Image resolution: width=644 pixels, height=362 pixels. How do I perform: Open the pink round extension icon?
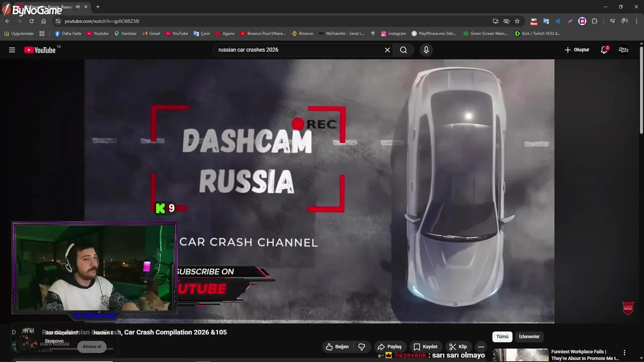[582, 21]
